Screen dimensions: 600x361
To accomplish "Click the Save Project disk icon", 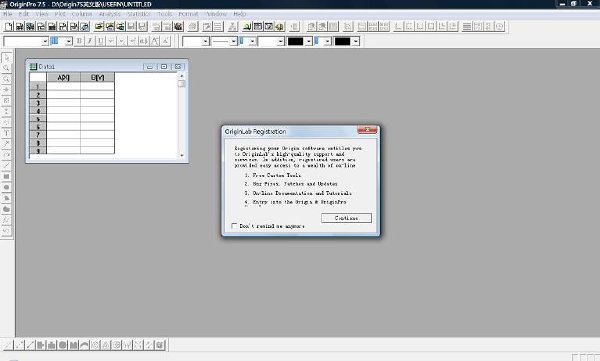I will (131, 26).
